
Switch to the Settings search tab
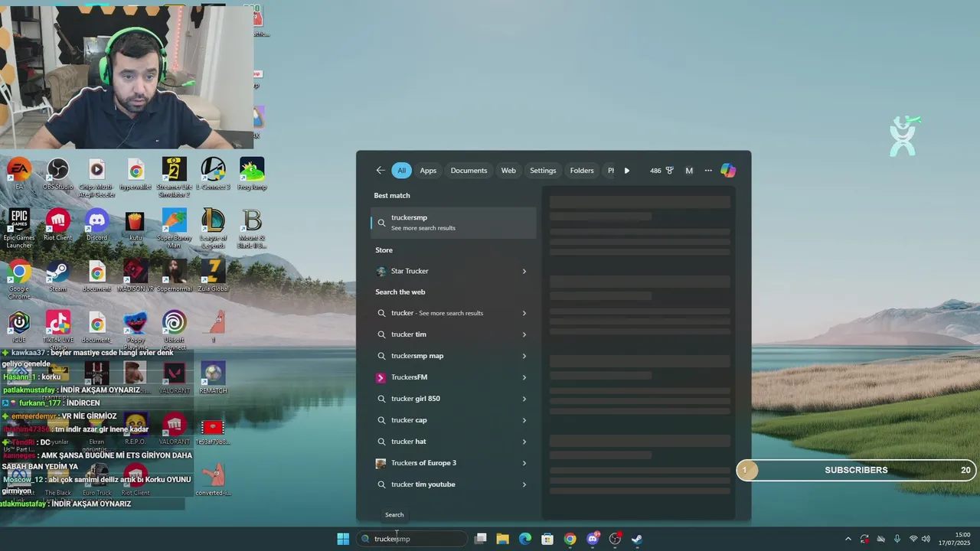click(x=543, y=171)
